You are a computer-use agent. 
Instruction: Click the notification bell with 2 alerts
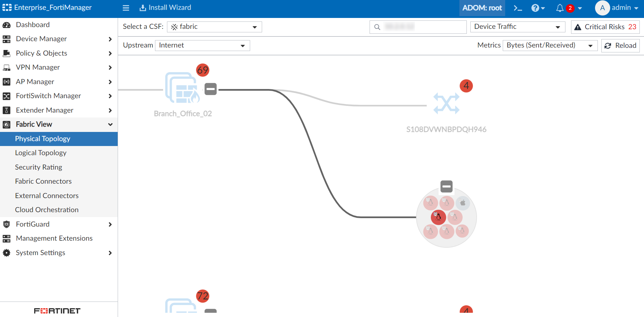click(x=560, y=8)
